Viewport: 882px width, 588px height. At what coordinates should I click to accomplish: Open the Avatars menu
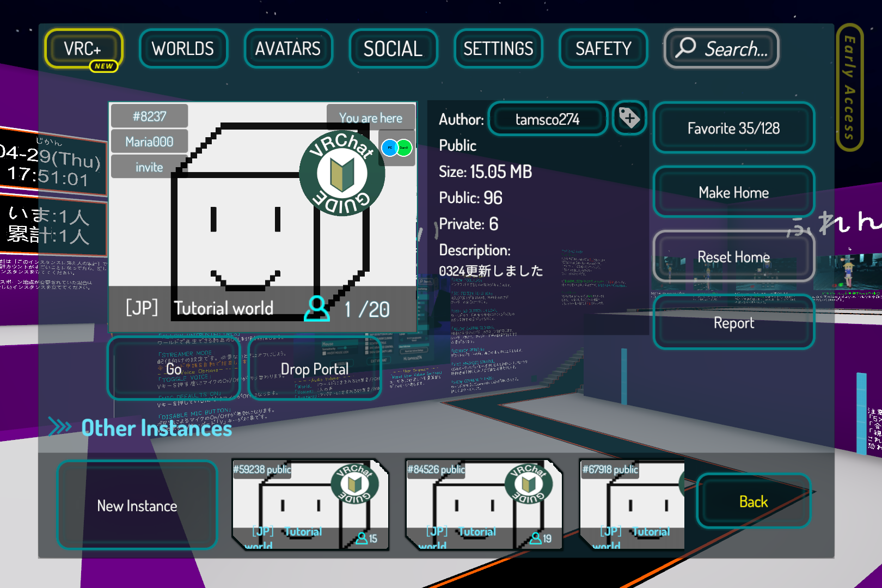[288, 49]
